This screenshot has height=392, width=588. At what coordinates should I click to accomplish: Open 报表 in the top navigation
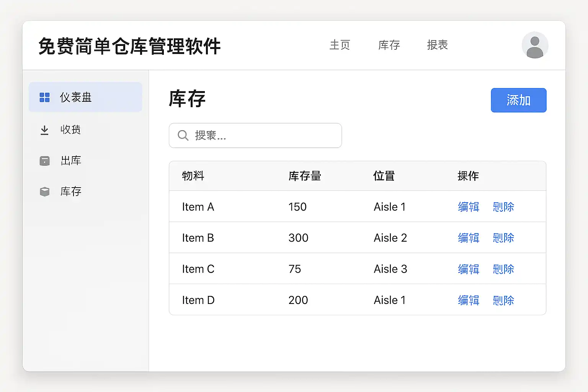point(437,45)
